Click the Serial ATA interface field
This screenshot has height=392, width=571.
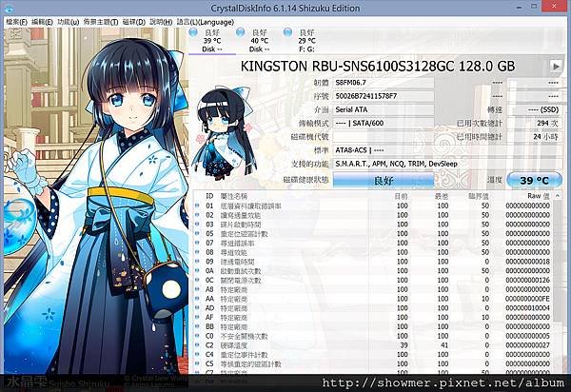384,109
